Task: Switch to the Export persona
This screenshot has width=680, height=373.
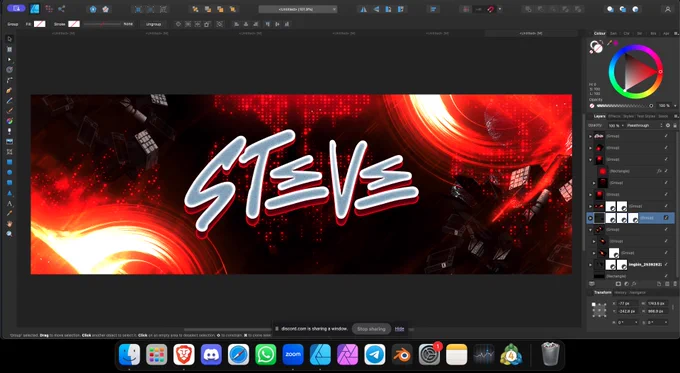Action: pos(62,9)
